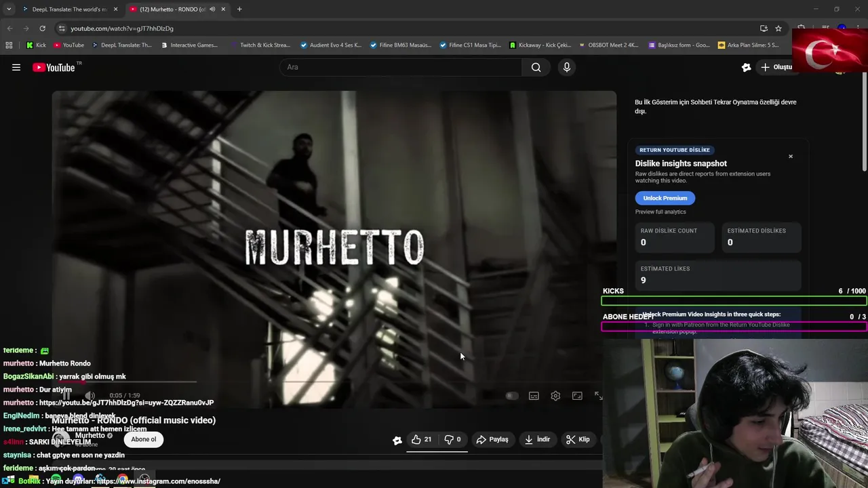
Task: Switch the player to theater mode
Action: (577, 396)
